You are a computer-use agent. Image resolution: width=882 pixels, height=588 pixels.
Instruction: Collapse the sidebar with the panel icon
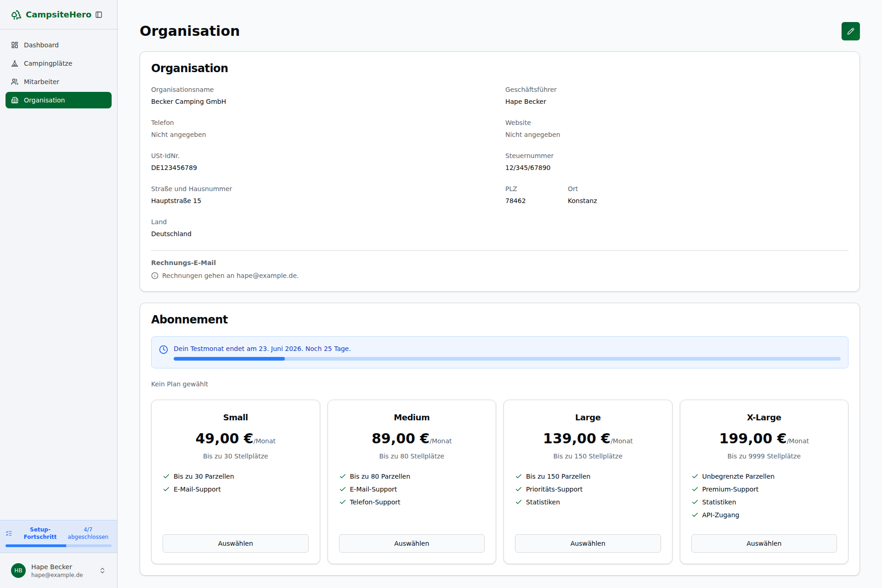(x=99, y=15)
